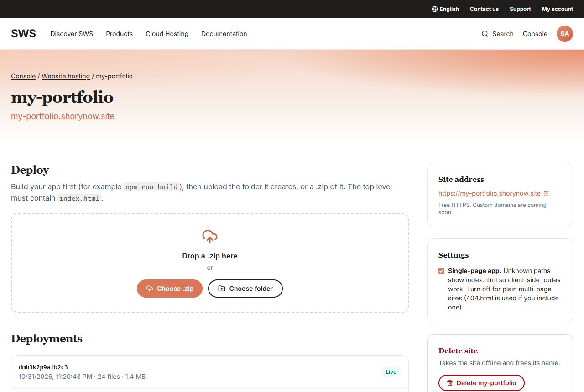Click the cloud upload icon in drop zone
This screenshot has width=584, height=392.
tap(210, 236)
